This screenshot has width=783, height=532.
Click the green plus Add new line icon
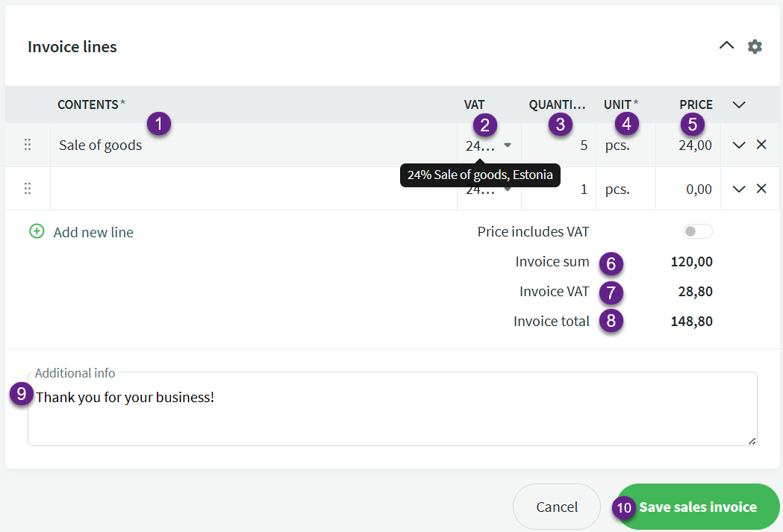click(x=37, y=231)
